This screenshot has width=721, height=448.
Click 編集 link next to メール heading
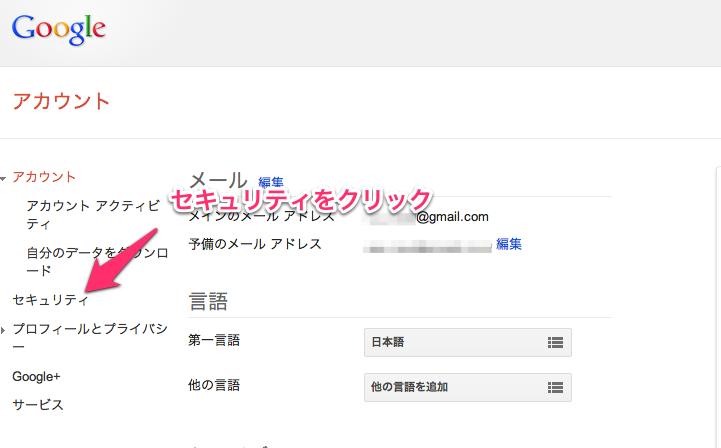pyautogui.click(x=271, y=182)
